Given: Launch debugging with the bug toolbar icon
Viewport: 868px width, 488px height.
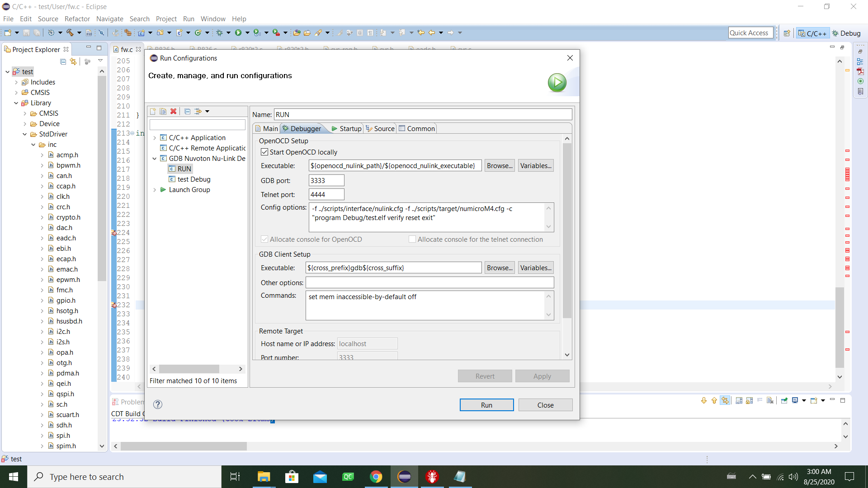Looking at the screenshot, I should (221, 33).
